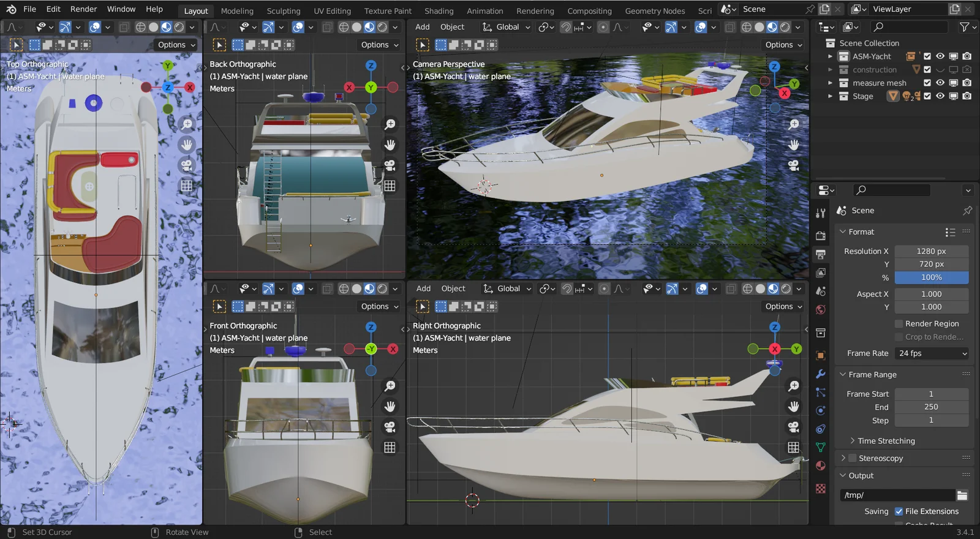Open the Render menu
980x539 pixels.
[83, 9]
